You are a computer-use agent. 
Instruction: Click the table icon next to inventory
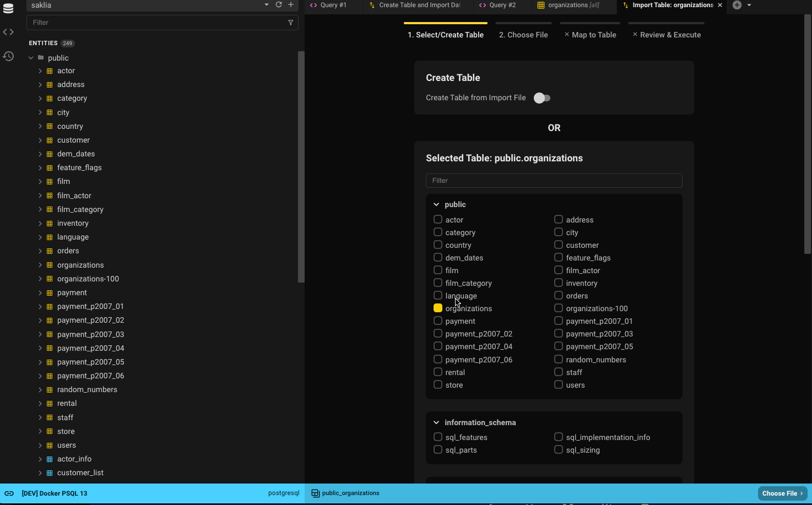click(50, 224)
